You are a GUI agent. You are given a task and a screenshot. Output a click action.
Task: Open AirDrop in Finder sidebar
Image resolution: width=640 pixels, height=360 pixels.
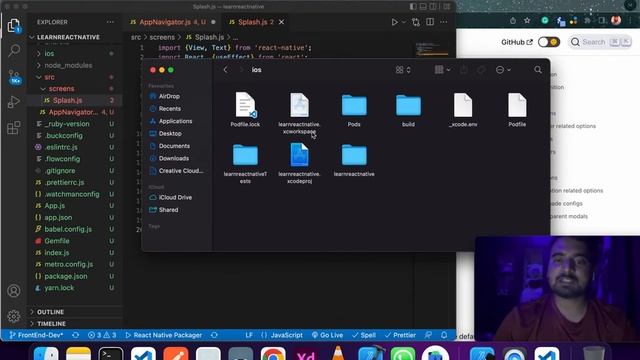coord(169,96)
